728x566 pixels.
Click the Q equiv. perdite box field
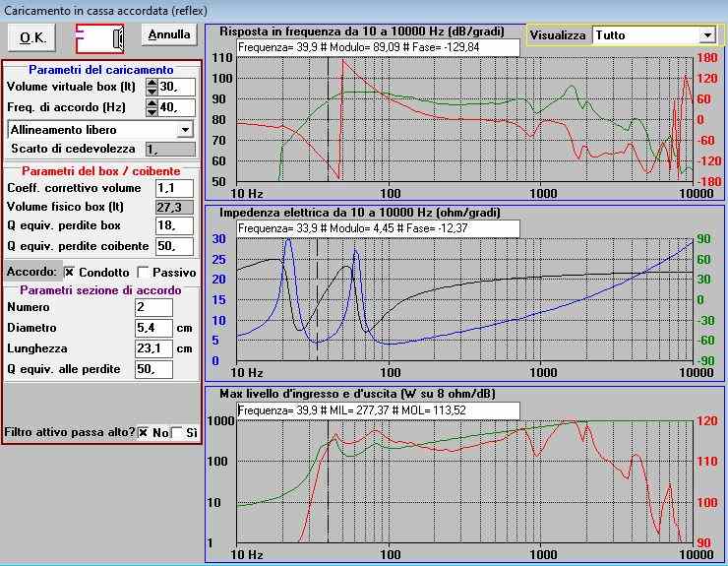point(174,225)
